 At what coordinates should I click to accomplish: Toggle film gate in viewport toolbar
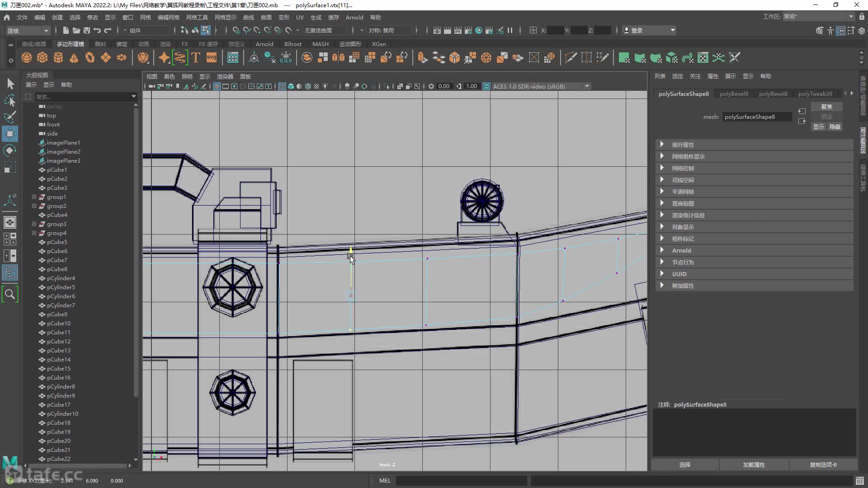tap(226, 86)
